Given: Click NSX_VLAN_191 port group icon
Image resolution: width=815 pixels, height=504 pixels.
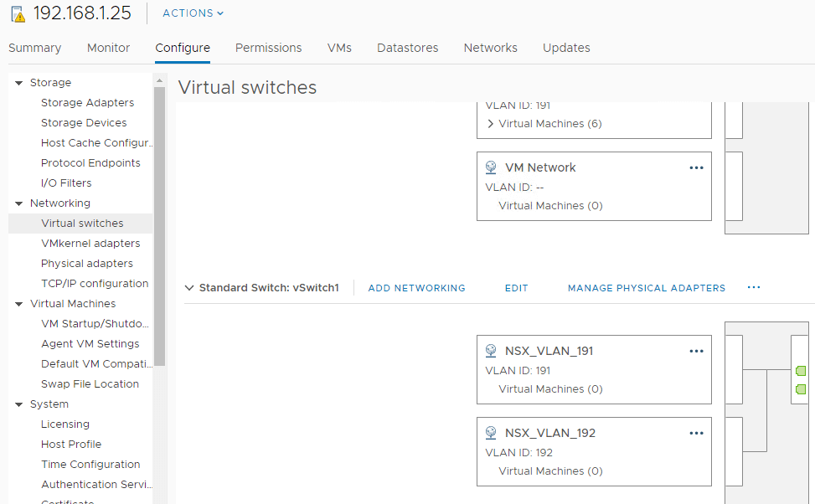Looking at the screenshot, I should point(491,351).
